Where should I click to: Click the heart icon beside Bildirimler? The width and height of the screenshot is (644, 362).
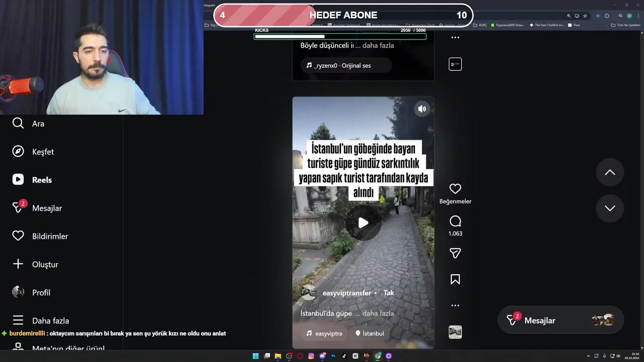(x=18, y=236)
